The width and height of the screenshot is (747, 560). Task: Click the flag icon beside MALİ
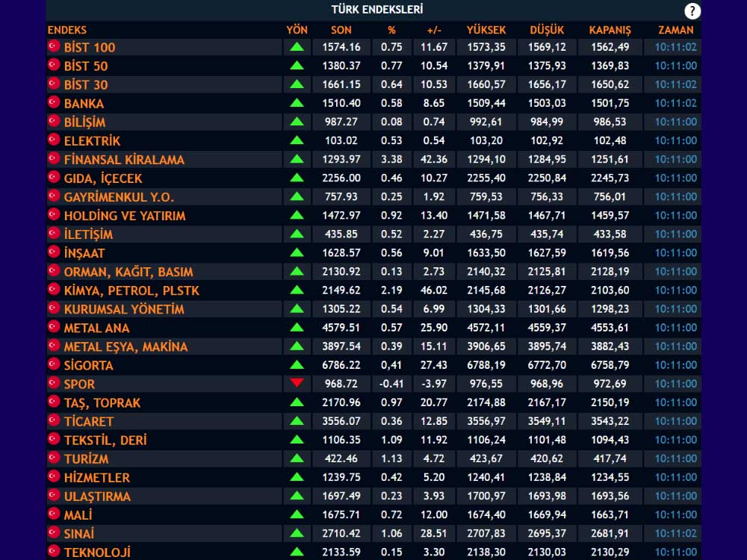coord(54,514)
